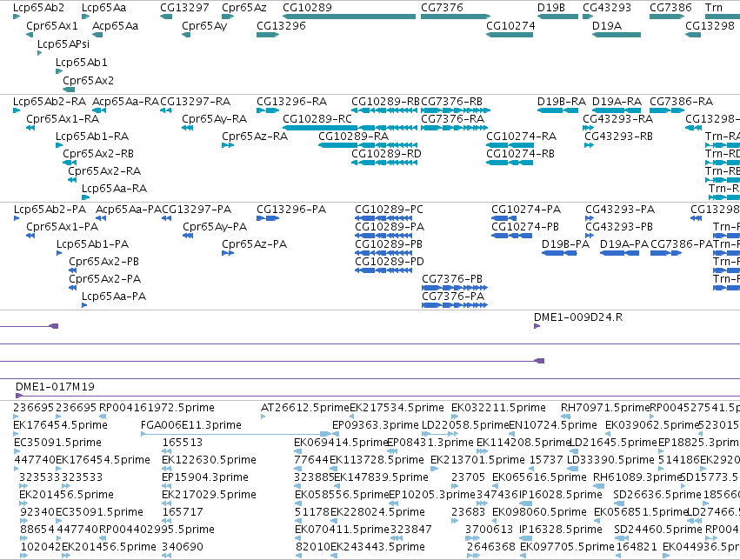Click protein CG7376-PA
740x560 pixels.
[455, 305]
